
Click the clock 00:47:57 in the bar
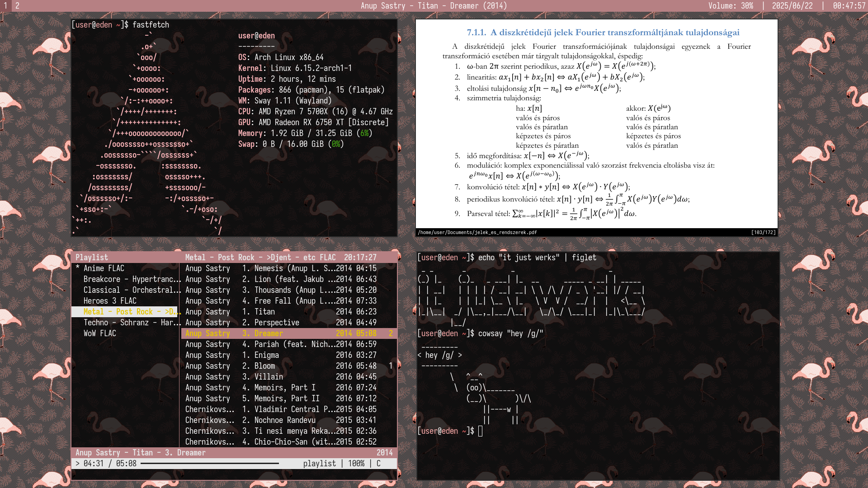coord(849,6)
